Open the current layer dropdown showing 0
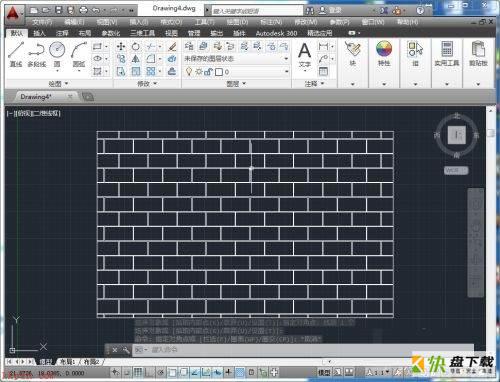The image size is (500, 382). click(x=236, y=72)
